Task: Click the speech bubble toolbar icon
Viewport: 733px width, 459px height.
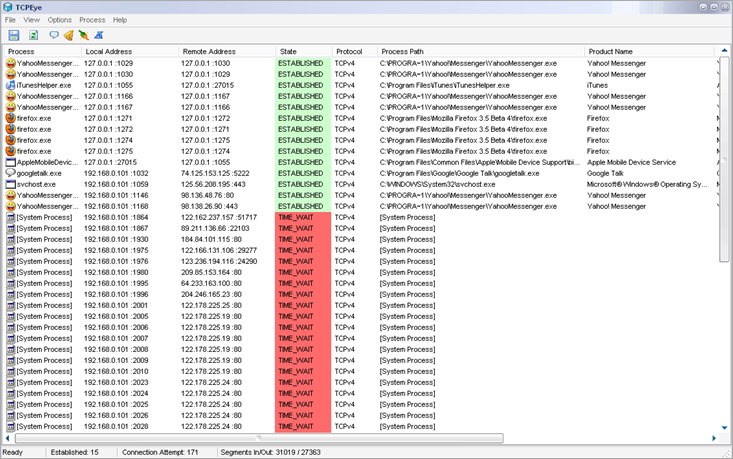Action: pyautogui.click(x=54, y=35)
